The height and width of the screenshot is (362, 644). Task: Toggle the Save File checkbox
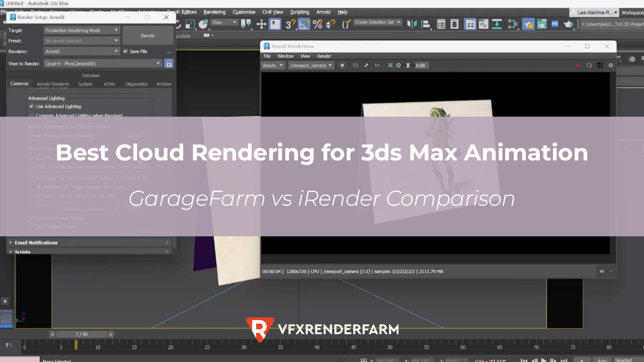click(126, 51)
